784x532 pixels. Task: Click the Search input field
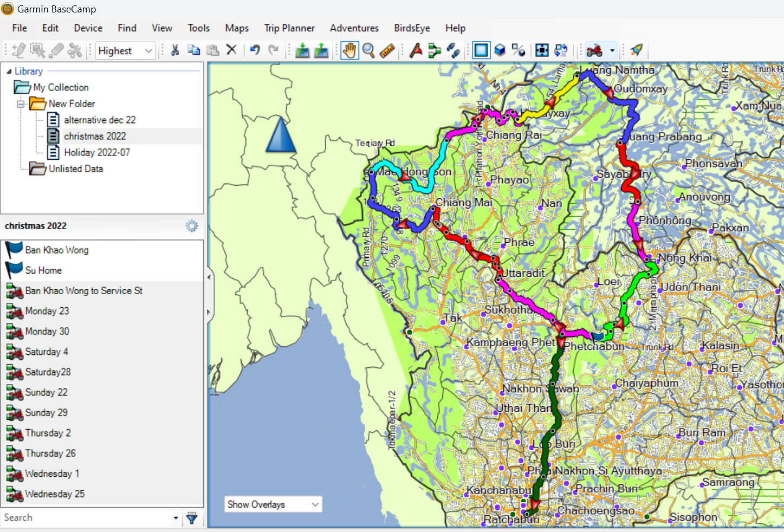click(87, 517)
